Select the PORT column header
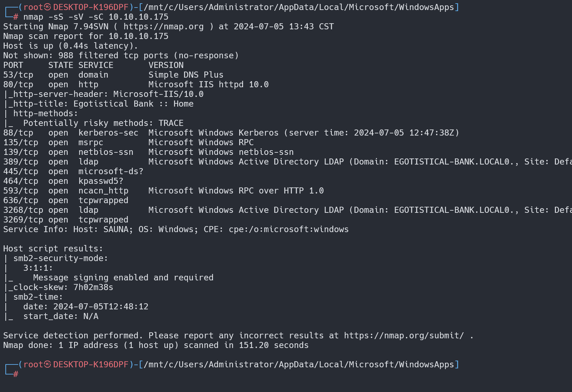Screen dimensions: 572x392 pyautogui.click(x=13, y=65)
